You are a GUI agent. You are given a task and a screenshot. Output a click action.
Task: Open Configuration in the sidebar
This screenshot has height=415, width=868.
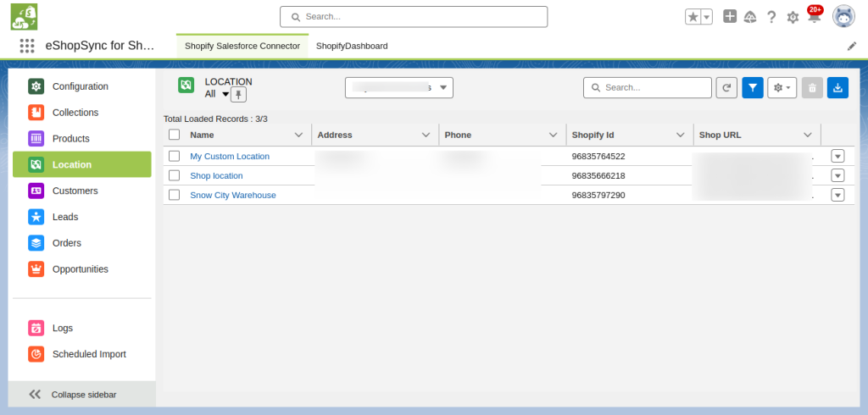tap(82, 86)
